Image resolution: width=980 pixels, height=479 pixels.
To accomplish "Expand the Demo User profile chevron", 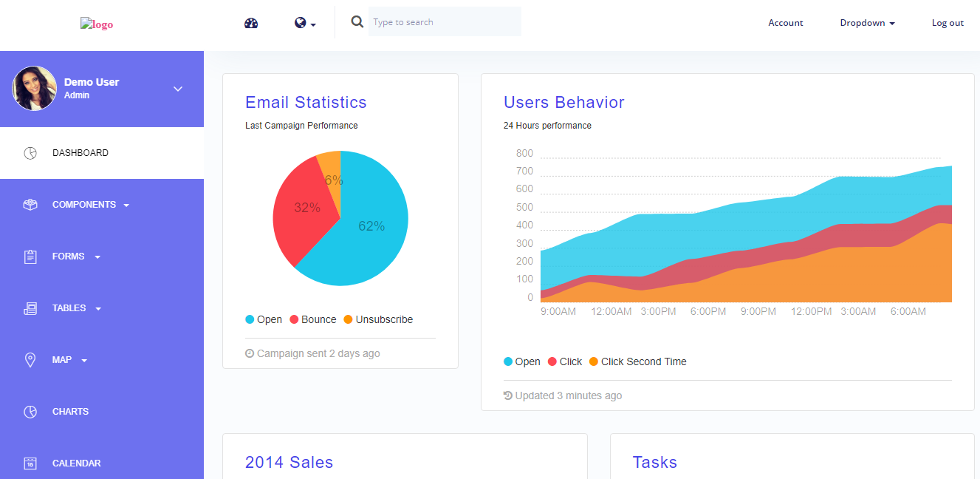I will [178, 89].
